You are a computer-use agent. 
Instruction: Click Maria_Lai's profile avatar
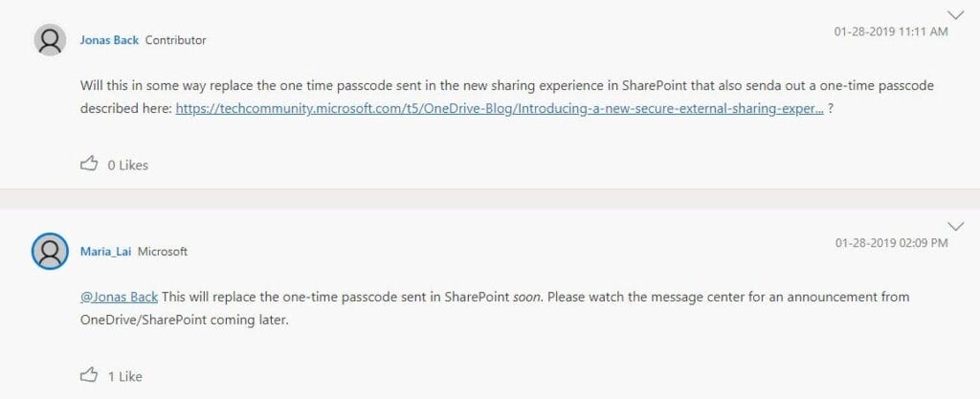[x=50, y=252]
